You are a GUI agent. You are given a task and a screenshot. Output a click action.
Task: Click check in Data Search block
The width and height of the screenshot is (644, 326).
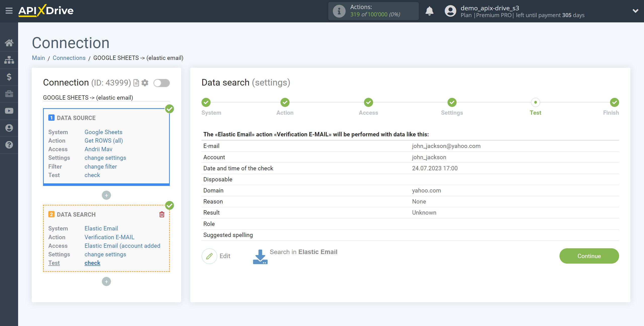92,263
